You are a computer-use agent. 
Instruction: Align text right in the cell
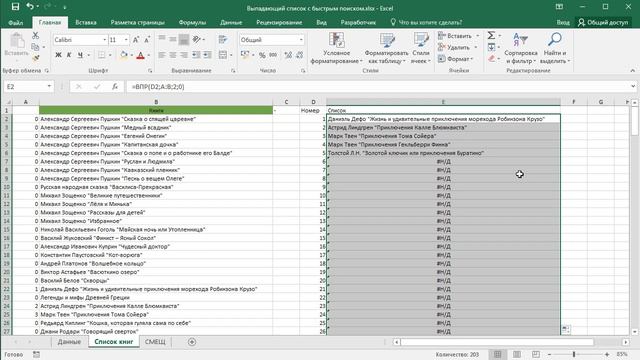(184, 55)
